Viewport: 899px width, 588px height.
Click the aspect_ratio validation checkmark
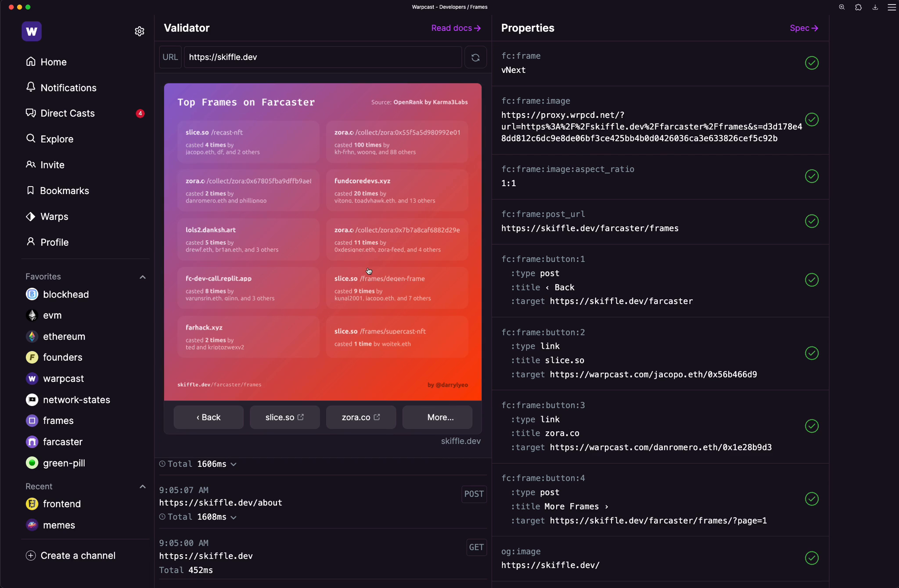point(812,176)
